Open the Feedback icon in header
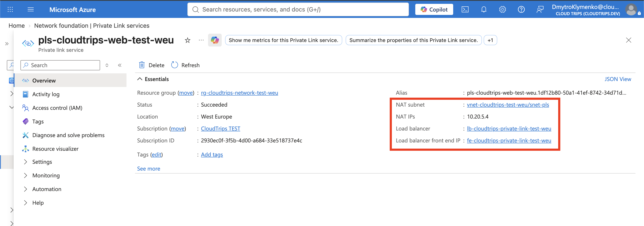Screen dimensions: 644x226 point(540,10)
